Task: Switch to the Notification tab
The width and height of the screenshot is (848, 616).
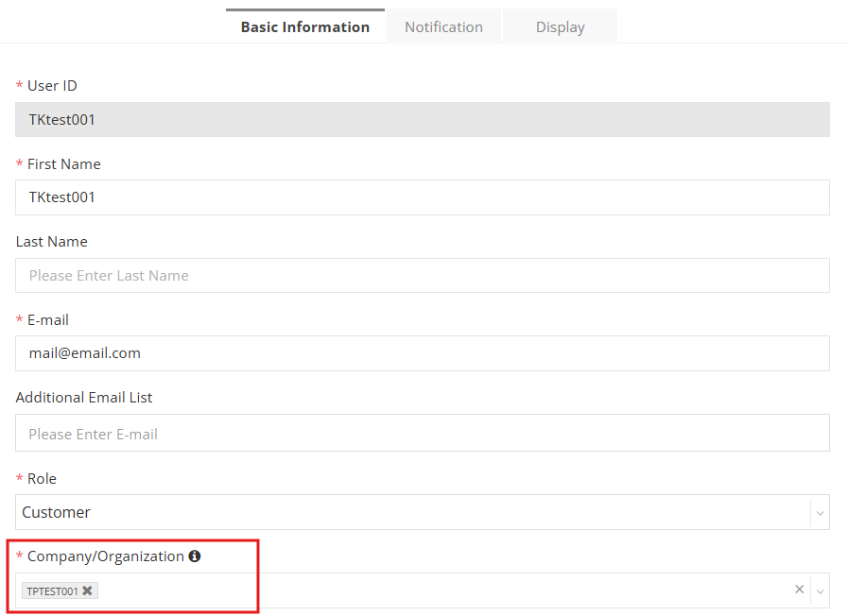Action: click(x=443, y=26)
